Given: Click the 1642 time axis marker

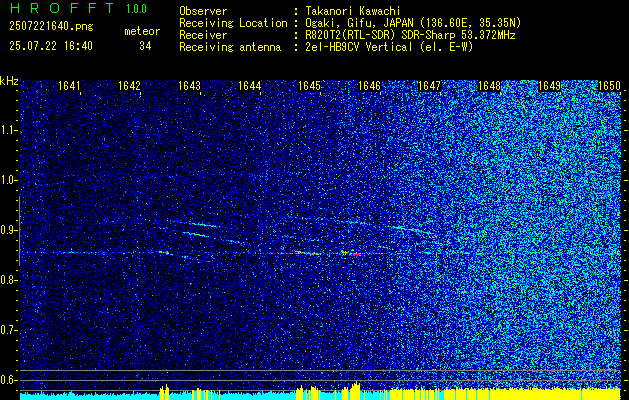Looking at the screenshot, I should pyautogui.click(x=130, y=86).
